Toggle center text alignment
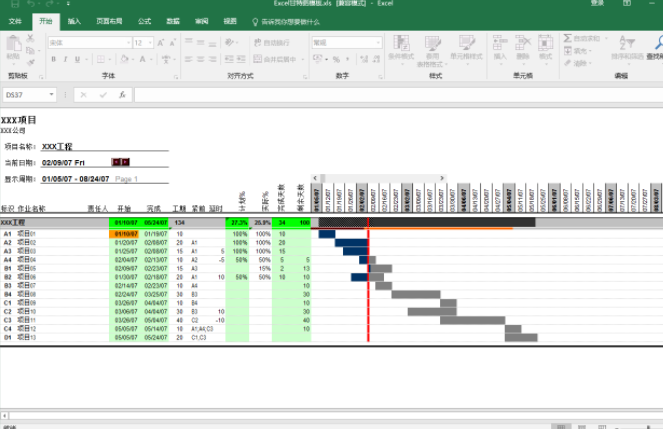Screen dimensions: 663x429 point(200,59)
